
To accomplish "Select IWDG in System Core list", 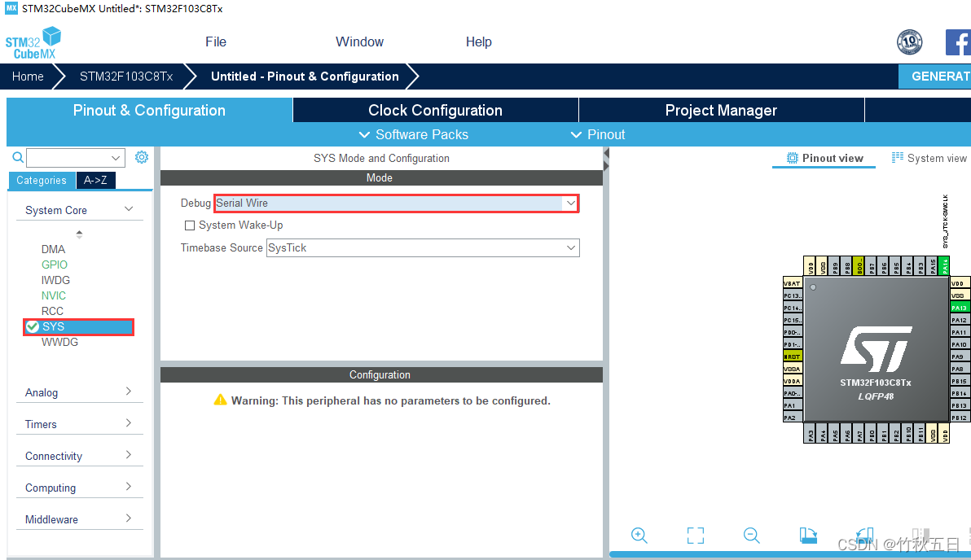I will [55, 280].
